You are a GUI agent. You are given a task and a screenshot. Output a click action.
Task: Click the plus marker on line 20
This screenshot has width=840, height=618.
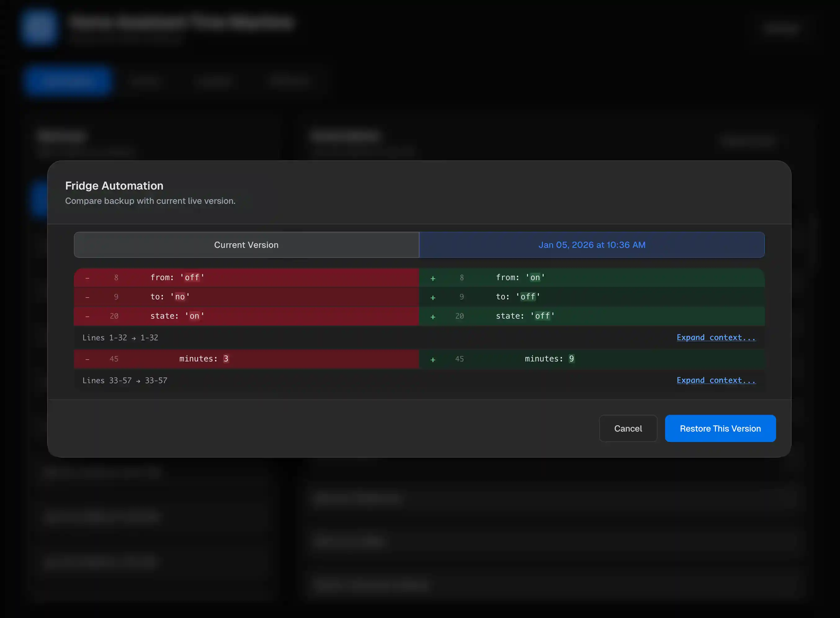pyautogui.click(x=433, y=316)
